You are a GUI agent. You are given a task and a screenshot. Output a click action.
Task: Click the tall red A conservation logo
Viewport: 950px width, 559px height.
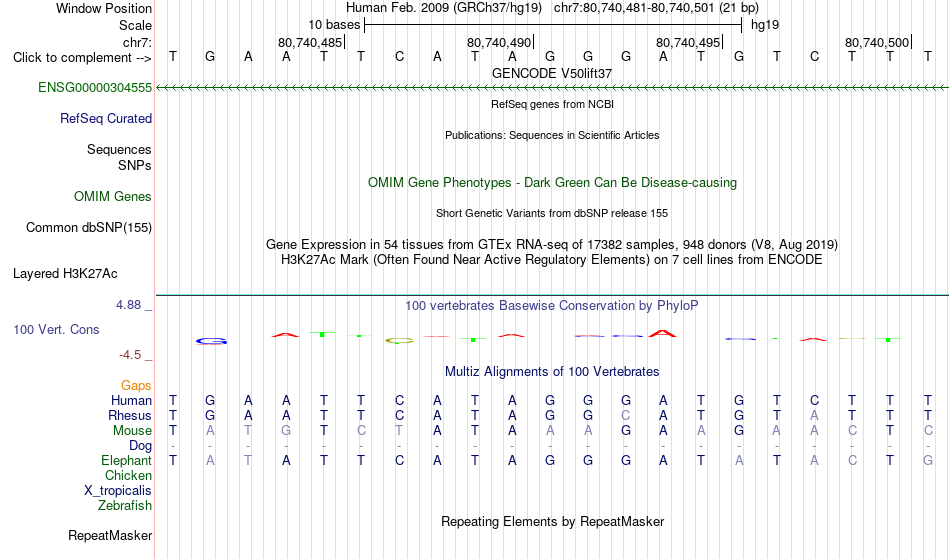[662, 333]
